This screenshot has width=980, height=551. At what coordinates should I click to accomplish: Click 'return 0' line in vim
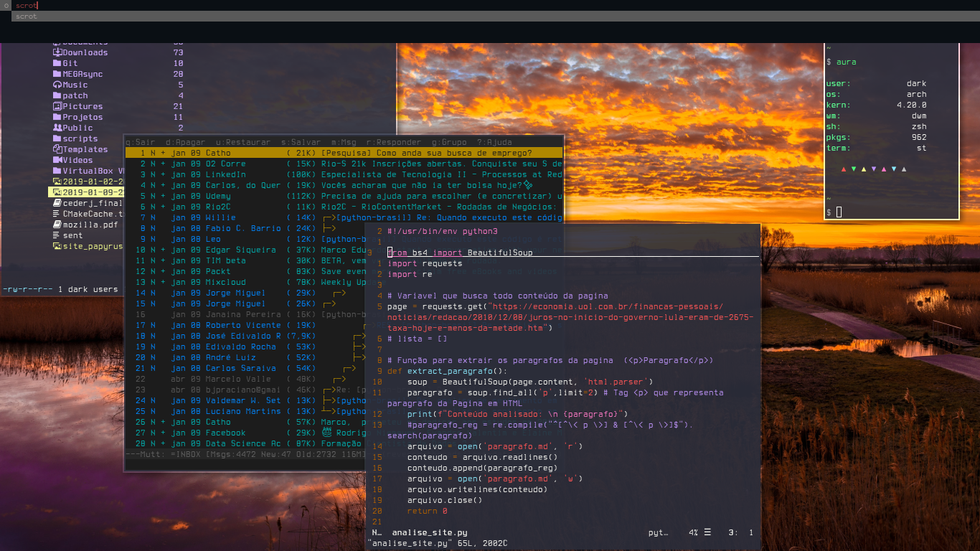[x=427, y=511]
